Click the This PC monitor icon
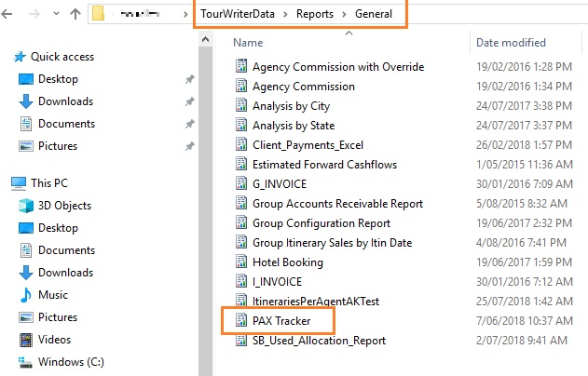Image resolution: width=588 pixels, height=376 pixels. [19, 183]
